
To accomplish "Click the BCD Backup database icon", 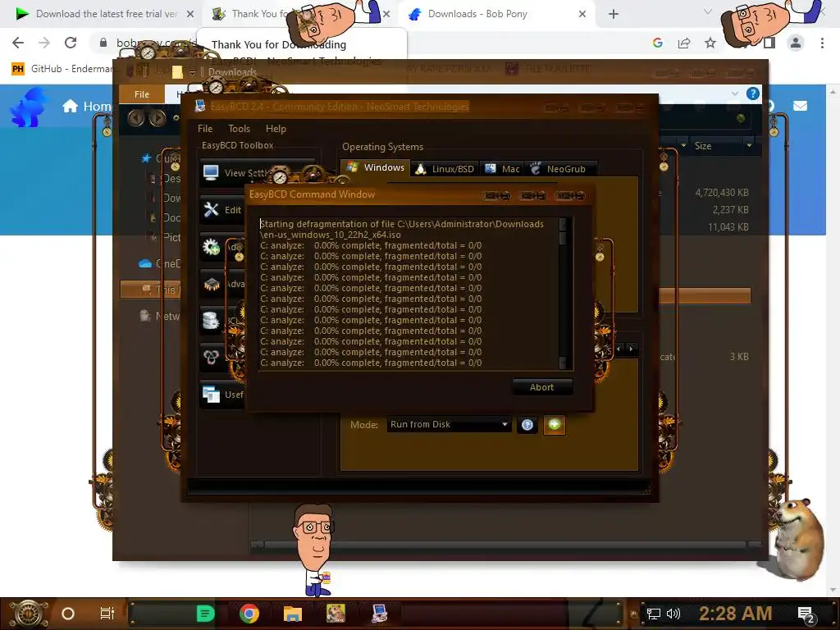I will (211, 321).
